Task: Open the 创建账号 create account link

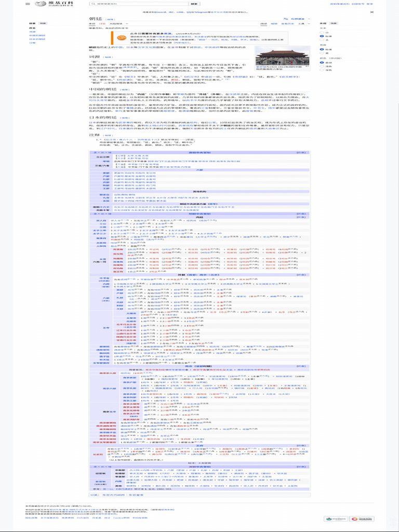Action: click(x=358, y=4)
